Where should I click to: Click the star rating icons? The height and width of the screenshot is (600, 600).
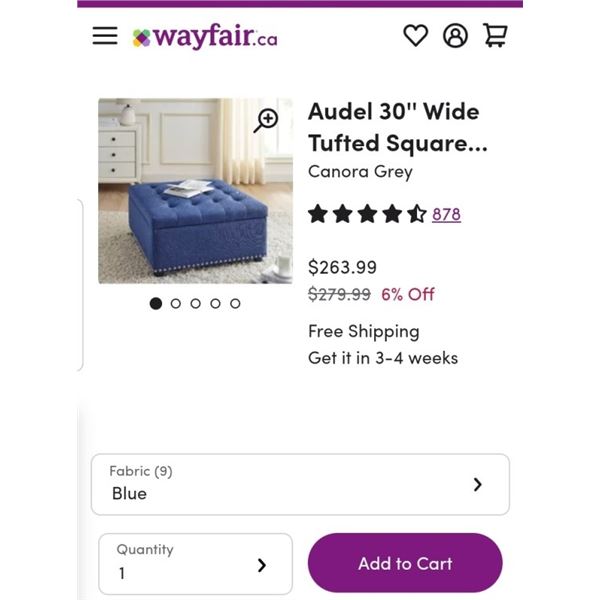pyautogui.click(x=367, y=214)
